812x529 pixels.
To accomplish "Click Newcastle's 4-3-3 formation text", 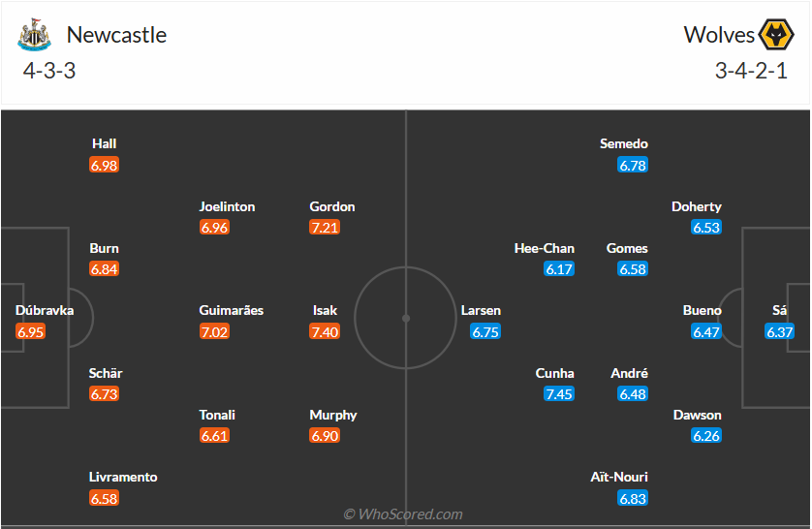I will 48,71.
